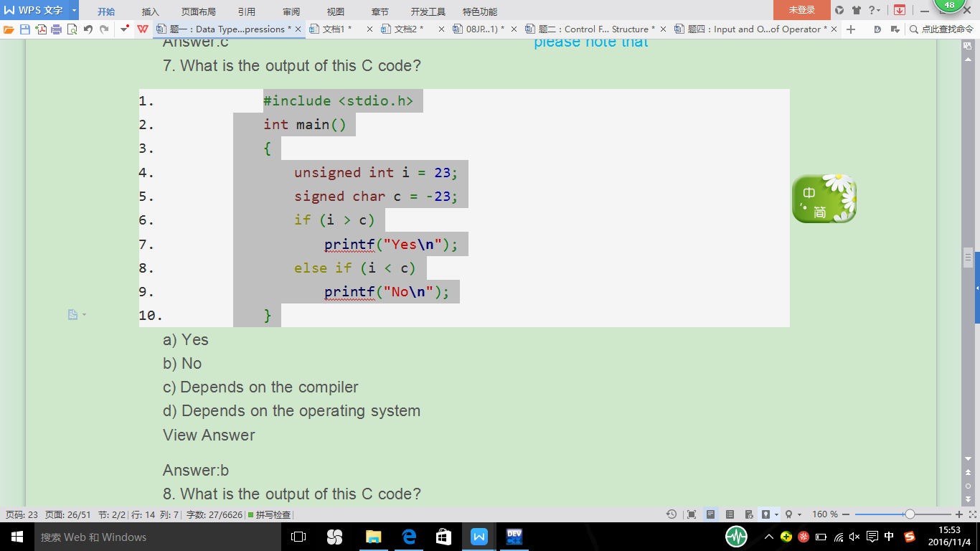
Task: Open Edge browser from taskbar
Action: (x=409, y=537)
